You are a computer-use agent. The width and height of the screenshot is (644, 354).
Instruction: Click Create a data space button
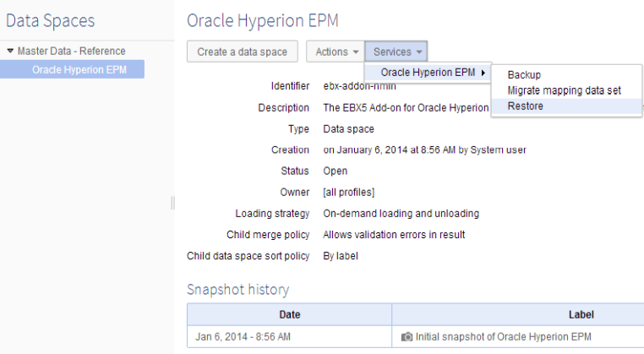coord(243,52)
